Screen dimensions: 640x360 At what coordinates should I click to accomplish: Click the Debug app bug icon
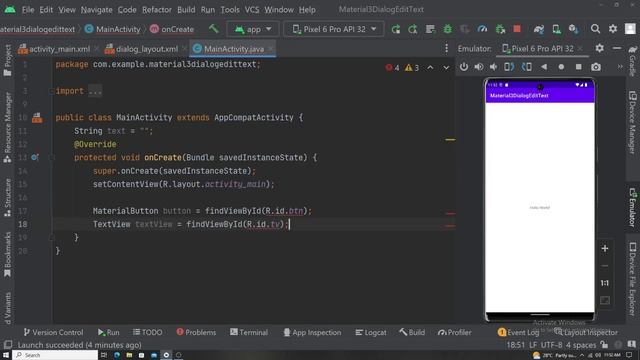(x=448, y=29)
